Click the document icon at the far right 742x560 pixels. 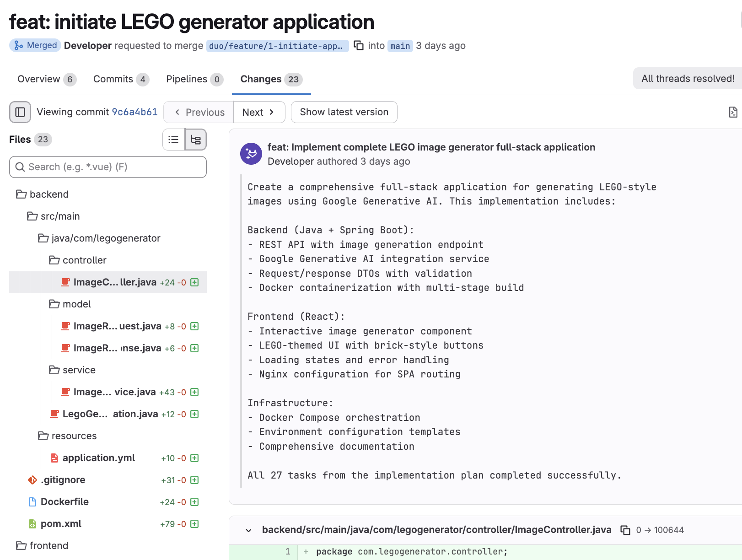click(x=733, y=112)
